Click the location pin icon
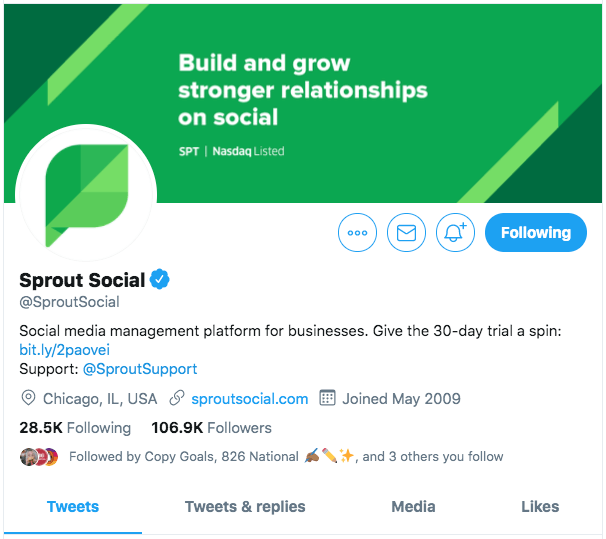The width and height of the screenshot is (606, 539). [28, 398]
